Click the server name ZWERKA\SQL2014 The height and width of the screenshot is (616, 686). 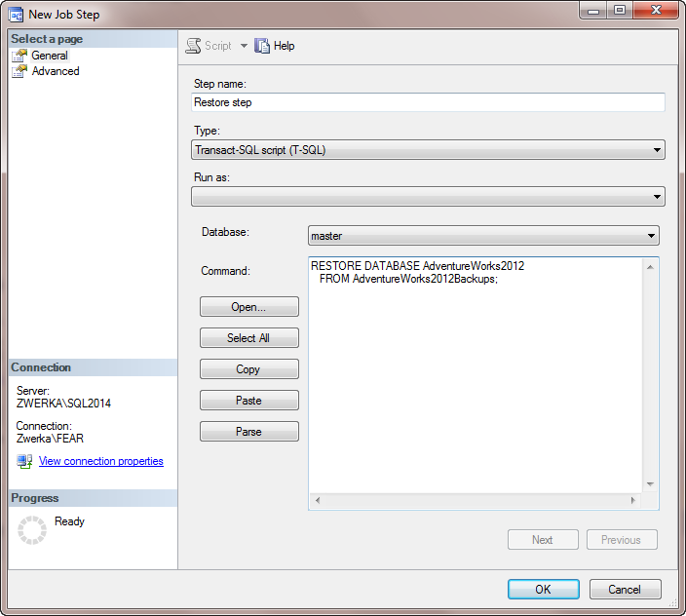63,403
